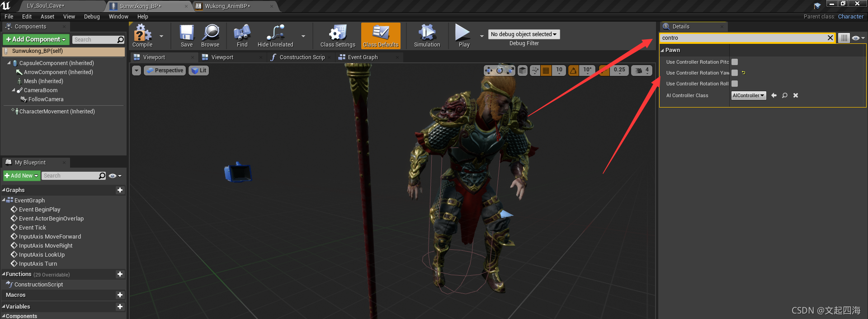Toggle Hide Unrelated nodes
Screen dimensions: 868x319
(x=275, y=36)
